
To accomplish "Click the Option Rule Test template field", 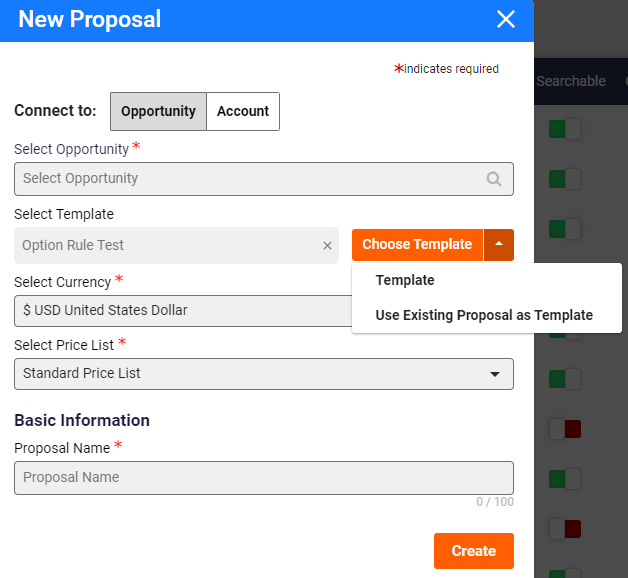I will pyautogui.click(x=168, y=246).
